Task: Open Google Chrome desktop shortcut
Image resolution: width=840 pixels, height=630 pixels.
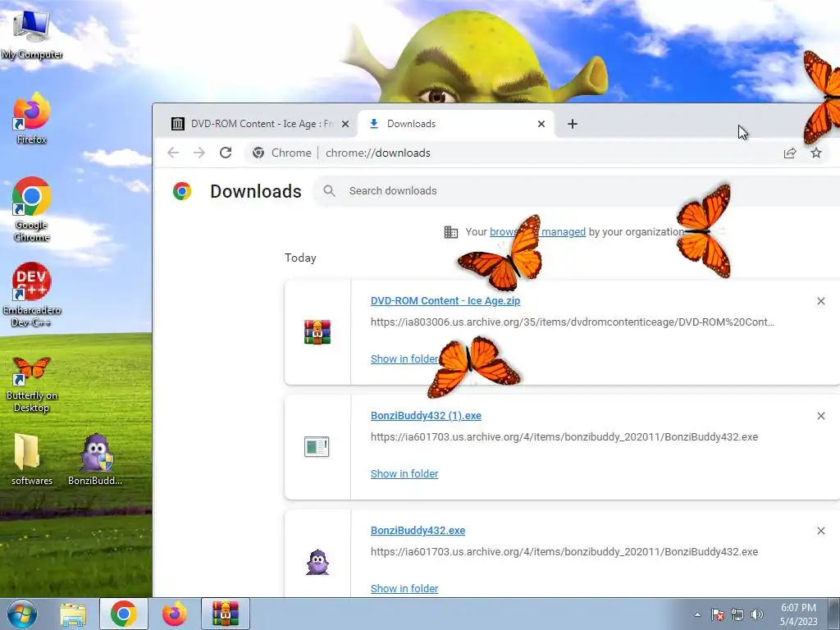Action: pos(31,209)
